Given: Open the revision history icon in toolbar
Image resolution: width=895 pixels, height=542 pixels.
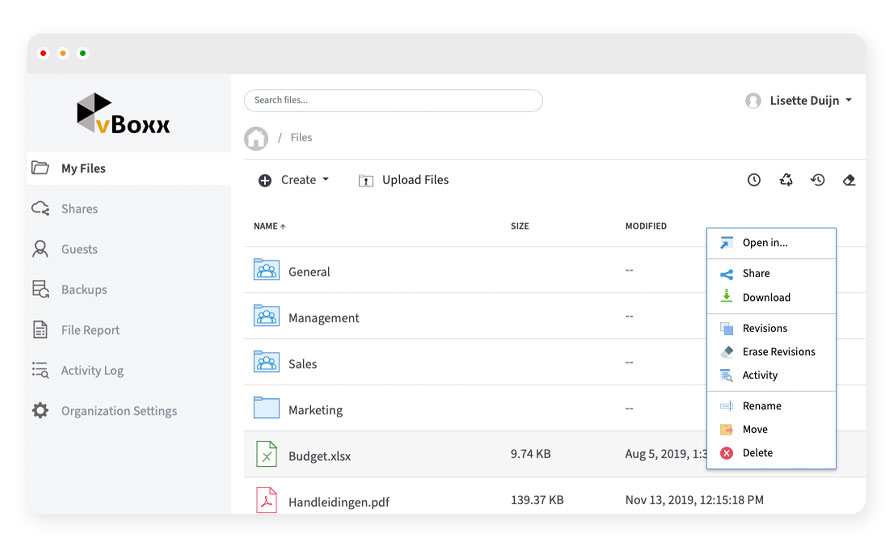Looking at the screenshot, I should (818, 180).
